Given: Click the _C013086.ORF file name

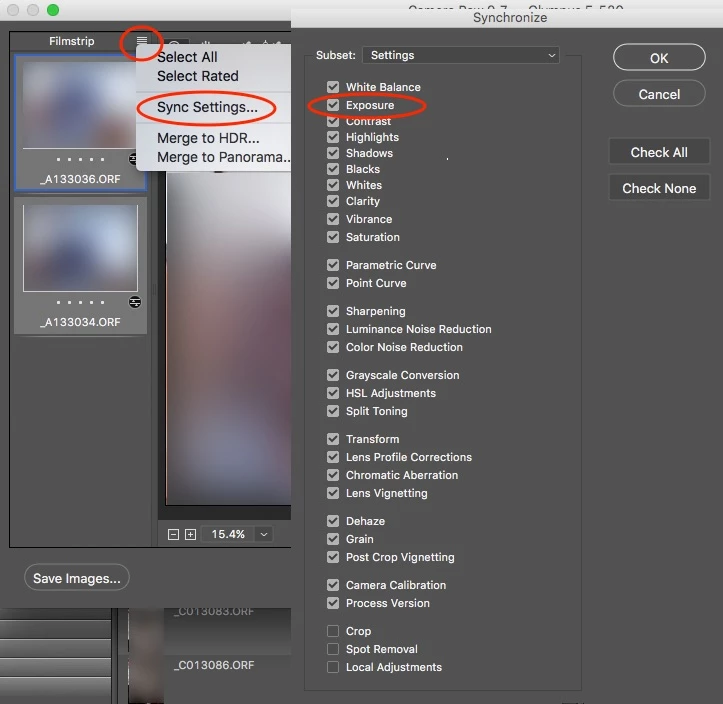Looking at the screenshot, I should [x=214, y=666].
